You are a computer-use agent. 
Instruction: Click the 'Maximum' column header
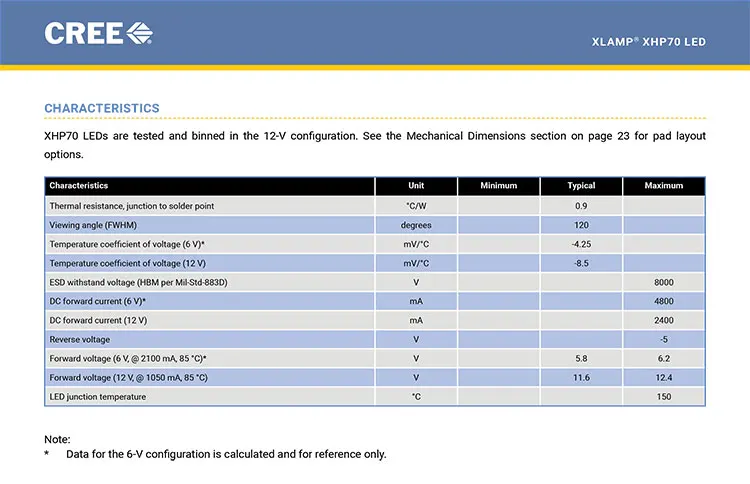[663, 186]
